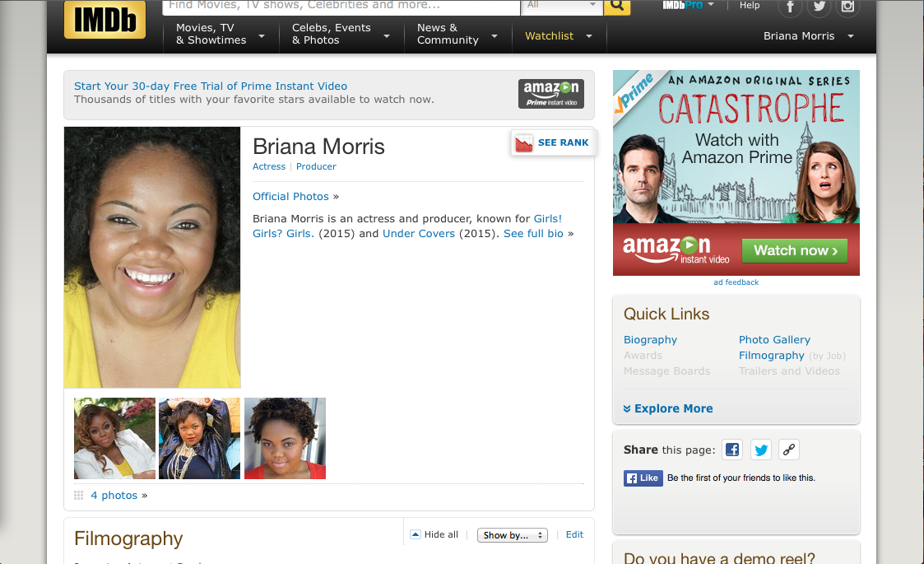
Task: Open the search category All dropdown
Action: pyautogui.click(x=563, y=6)
